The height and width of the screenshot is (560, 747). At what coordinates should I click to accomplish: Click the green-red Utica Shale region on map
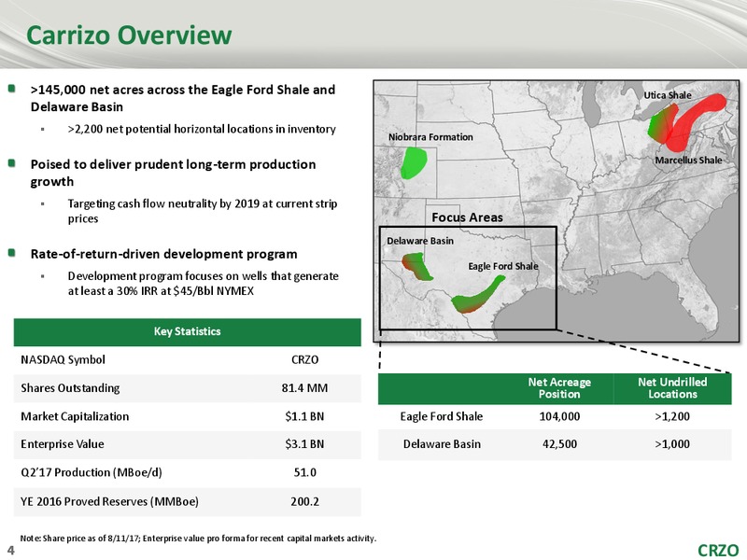pos(661,123)
